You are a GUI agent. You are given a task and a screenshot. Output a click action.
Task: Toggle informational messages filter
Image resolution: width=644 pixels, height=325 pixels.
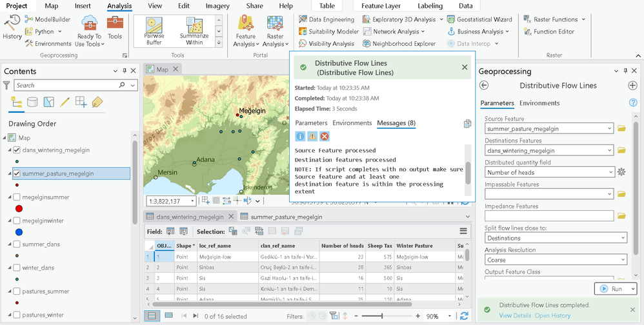tap(300, 136)
